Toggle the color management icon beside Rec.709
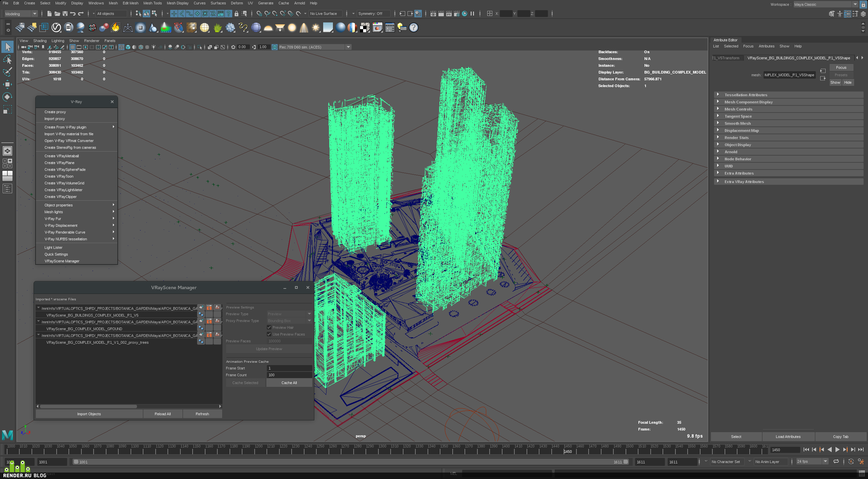 (275, 47)
